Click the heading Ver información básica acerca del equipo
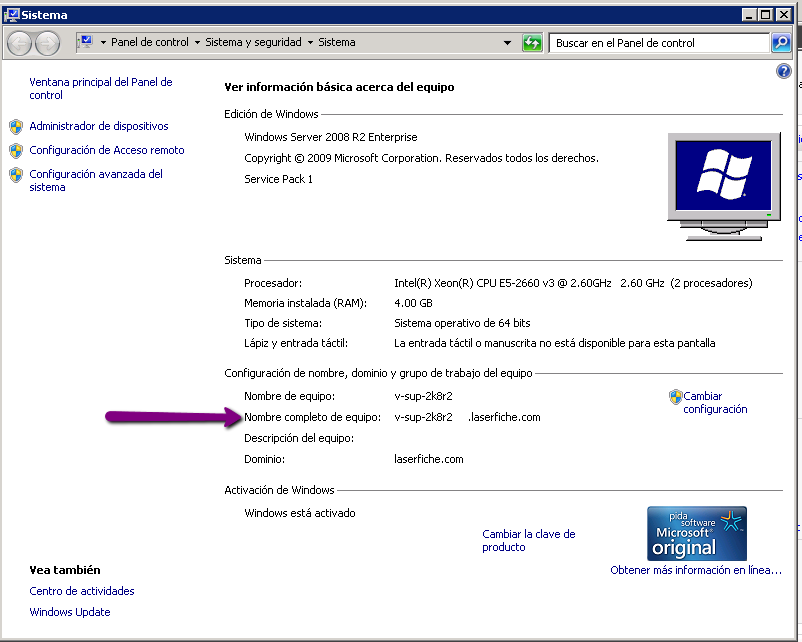Viewport: 802px width, 642px height. click(x=339, y=87)
